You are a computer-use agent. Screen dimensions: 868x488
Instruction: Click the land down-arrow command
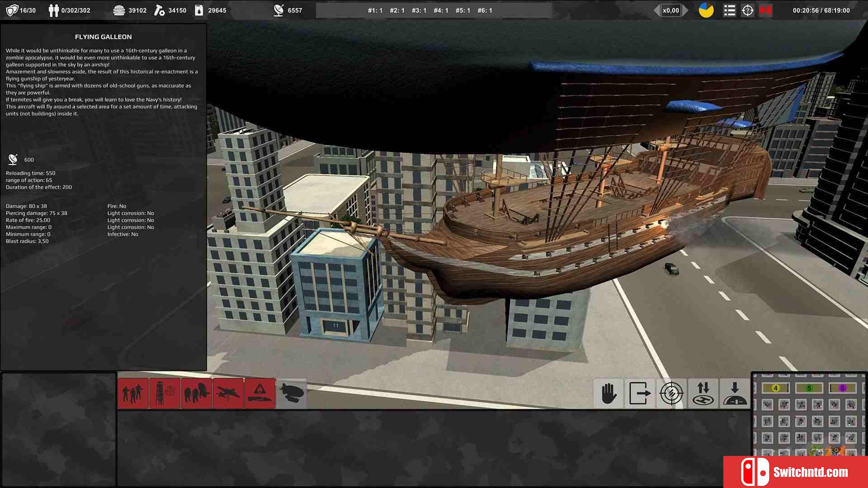click(x=735, y=393)
